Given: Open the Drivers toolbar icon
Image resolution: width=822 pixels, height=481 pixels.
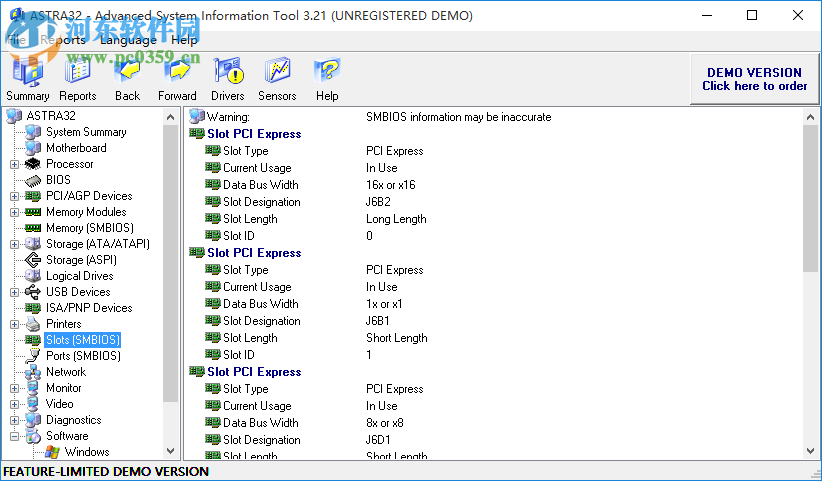Looking at the screenshot, I should 227,73.
